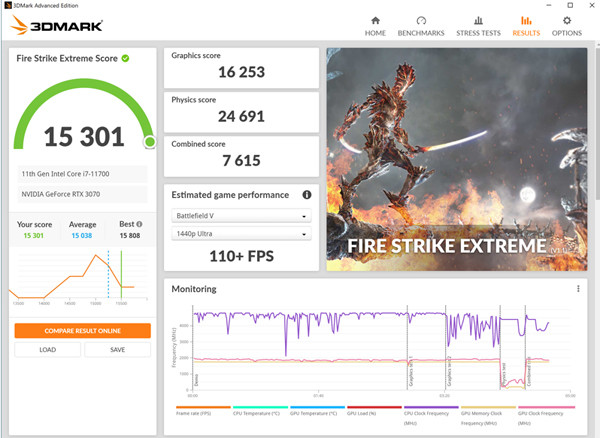Open the Battlefield V game dropdown
The height and width of the screenshot is (438, 600).
tap(241, 216)
